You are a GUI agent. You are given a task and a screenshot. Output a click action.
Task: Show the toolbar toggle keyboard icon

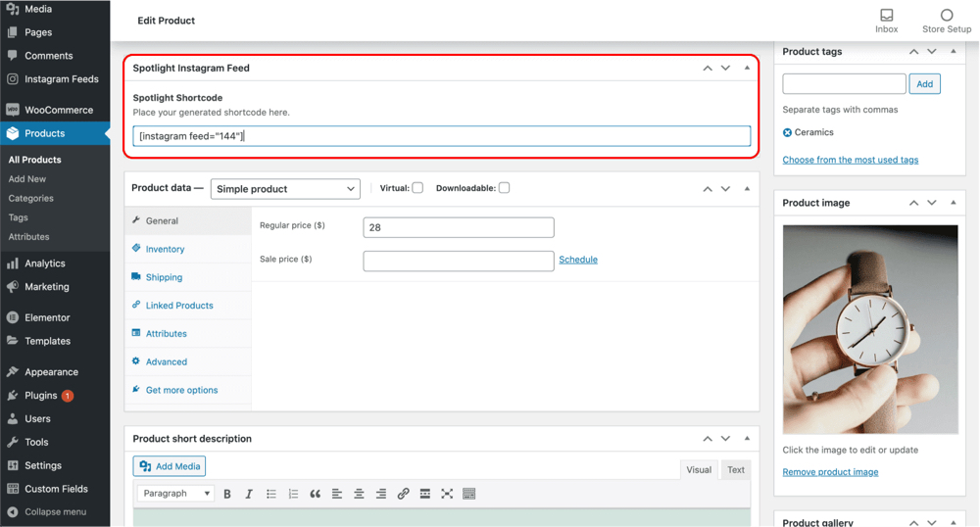[468, 494]
